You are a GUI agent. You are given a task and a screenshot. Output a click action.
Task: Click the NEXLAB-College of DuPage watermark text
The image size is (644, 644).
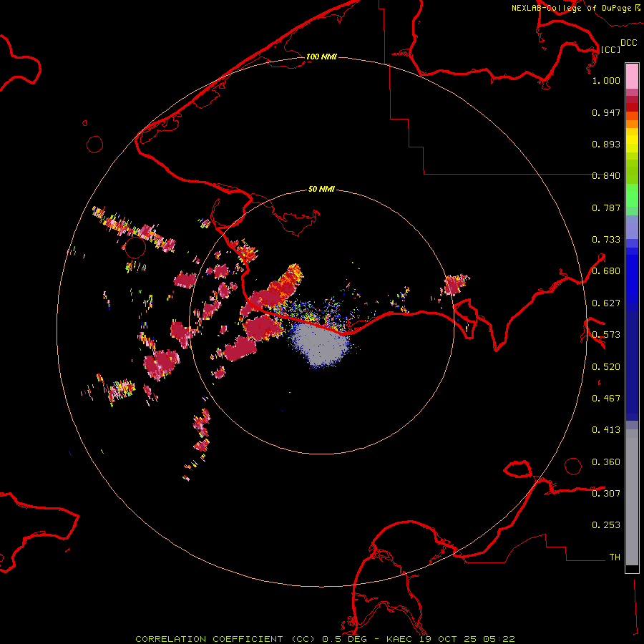pos(575,8)
